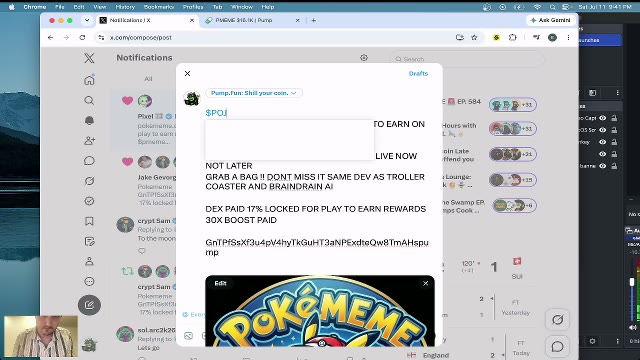
Task: Open the 'Pump.fun: Shill your coin' audience dropdown
Action: (253, 93)
